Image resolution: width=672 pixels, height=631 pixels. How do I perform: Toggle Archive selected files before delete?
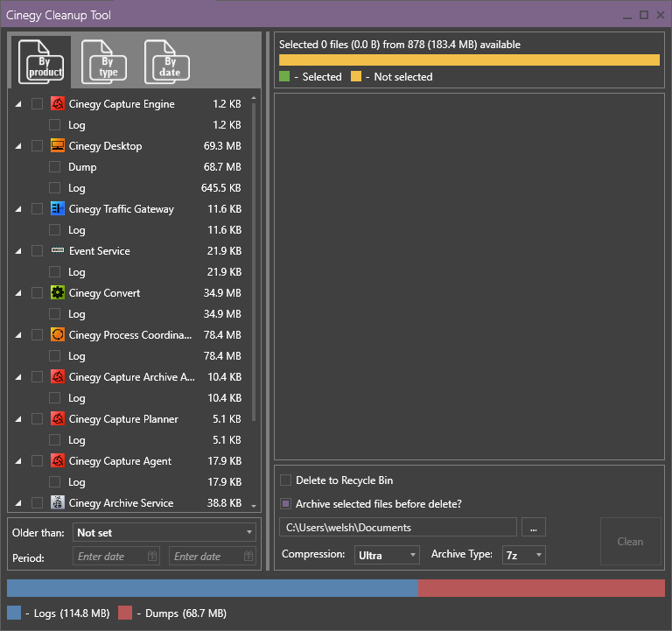(285, 504)
